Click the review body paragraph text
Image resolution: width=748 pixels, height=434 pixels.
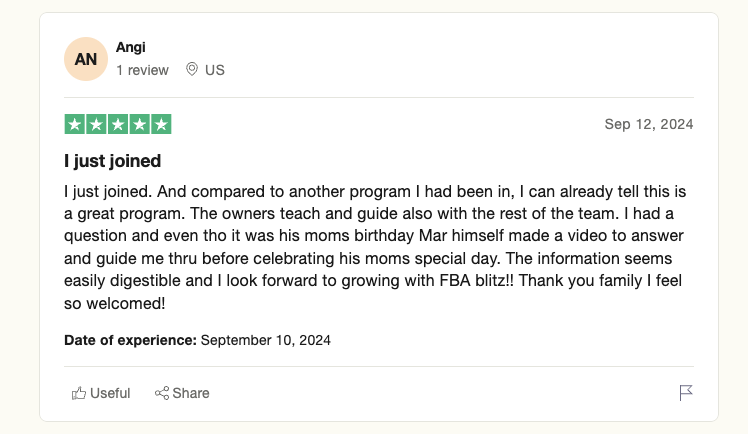tap(372, 247)
